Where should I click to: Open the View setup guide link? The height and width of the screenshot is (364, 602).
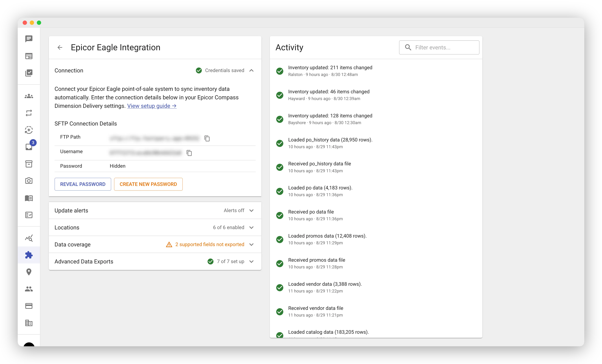tap(152, 106)
